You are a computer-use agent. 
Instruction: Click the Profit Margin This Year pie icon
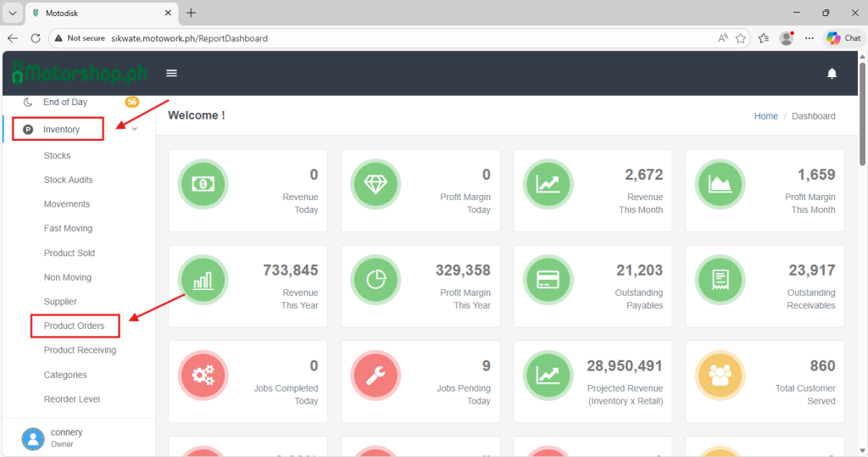click(x=376, y=280)
